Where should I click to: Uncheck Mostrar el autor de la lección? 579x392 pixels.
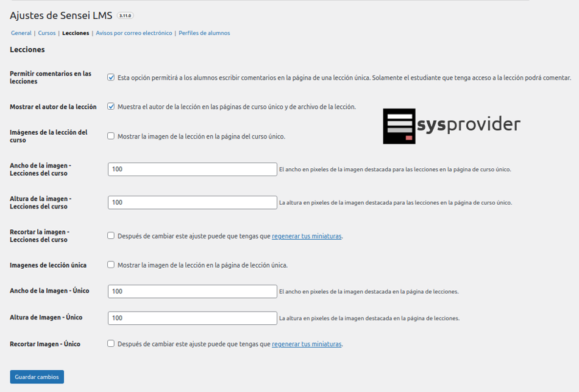pos(111,107)
